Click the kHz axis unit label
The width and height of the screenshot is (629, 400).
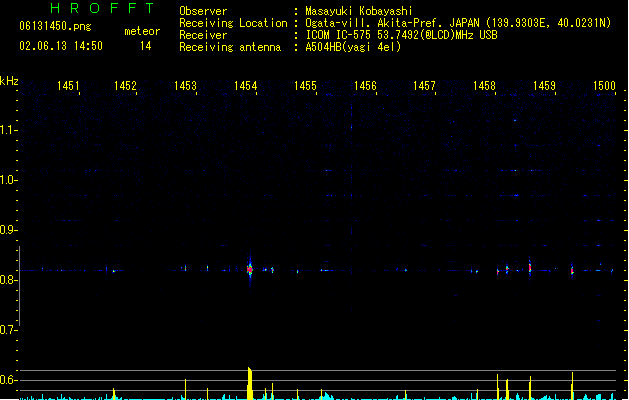pyautogui.click(x=9, y=81)
